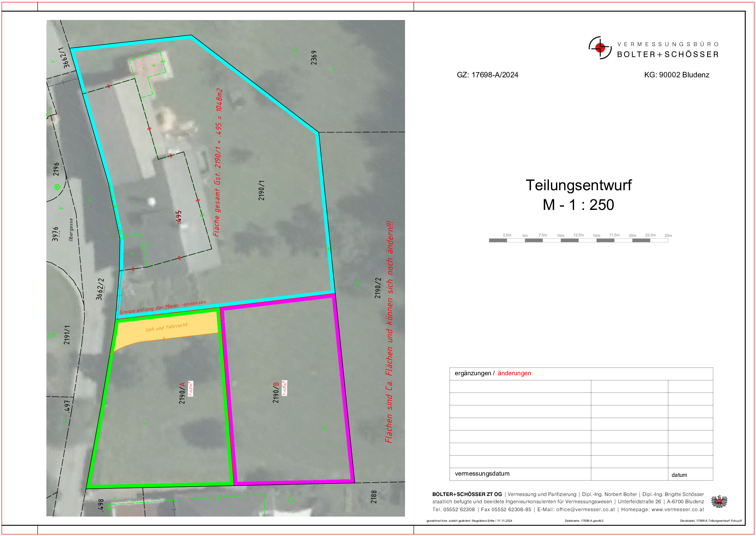
Task: Click parcel label 2190/A in green plot
Action: coord(182,393)
